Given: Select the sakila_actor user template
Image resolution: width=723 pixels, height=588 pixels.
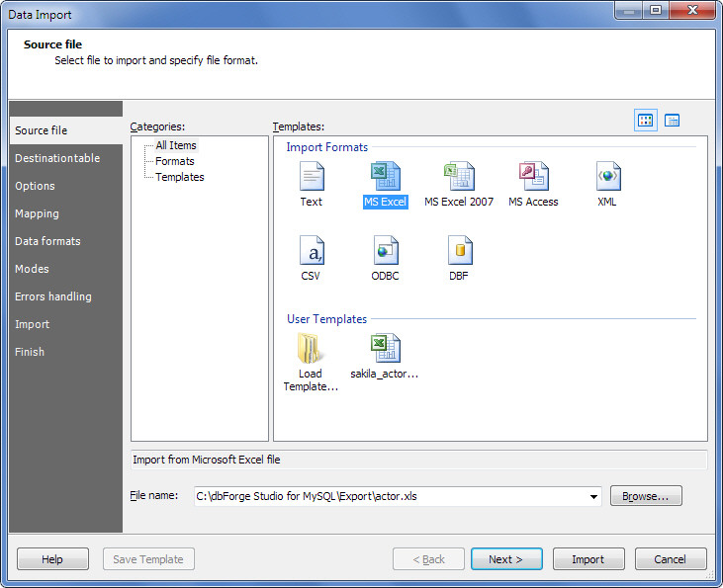Looking at the screenshot, I should [x=385, y=349].
